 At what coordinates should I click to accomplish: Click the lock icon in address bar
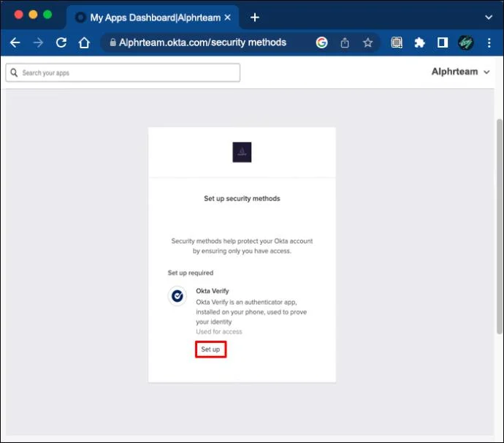click(x=112, y=42)
